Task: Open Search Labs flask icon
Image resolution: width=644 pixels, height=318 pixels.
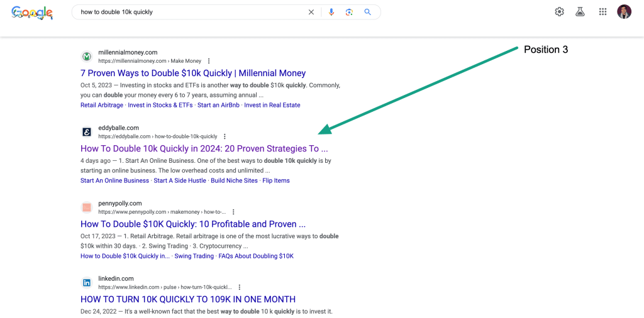Action: coord(580,12)
